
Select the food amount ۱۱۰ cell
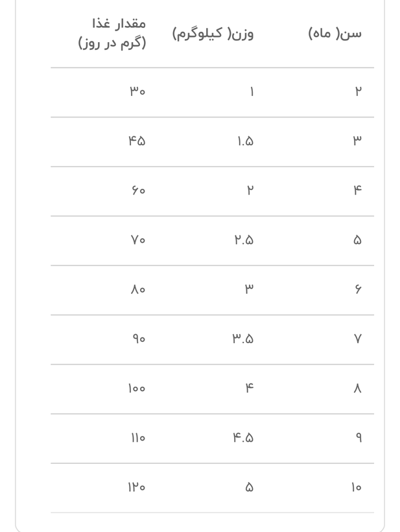click(x=138, y=438)
